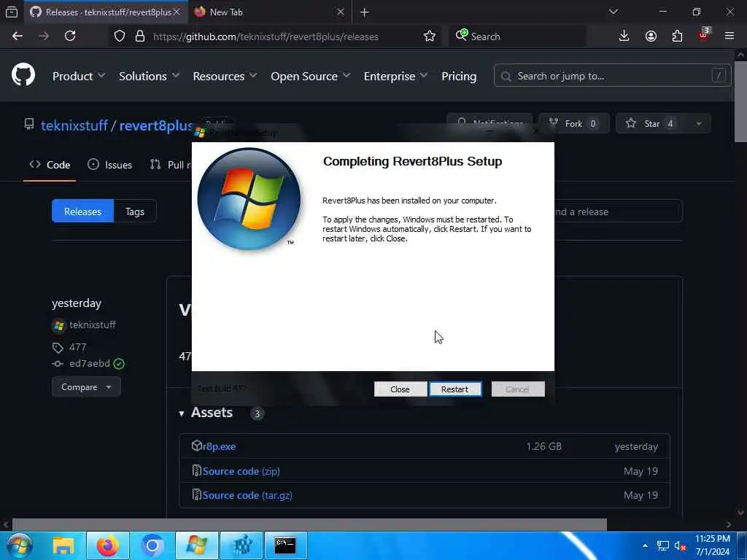Download Source code (zip)
Image resolution: width=747 pixels, height=560 pixels.
pos(241,471)
